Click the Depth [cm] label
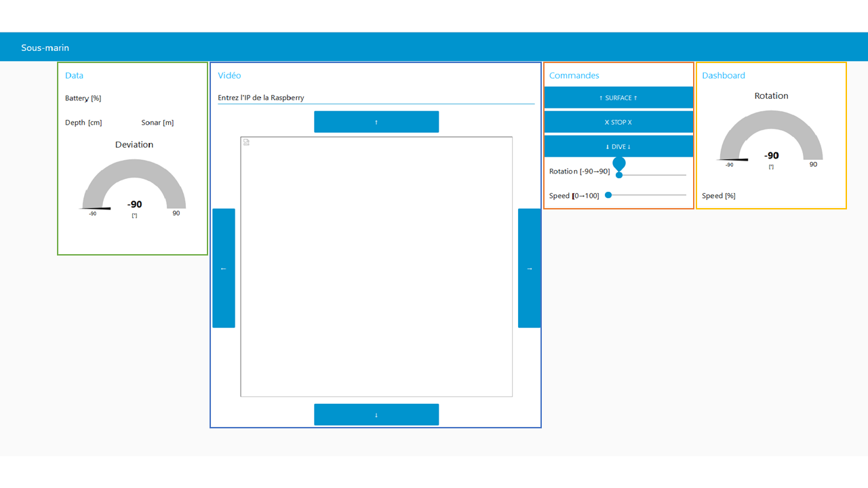 (83, 123)
